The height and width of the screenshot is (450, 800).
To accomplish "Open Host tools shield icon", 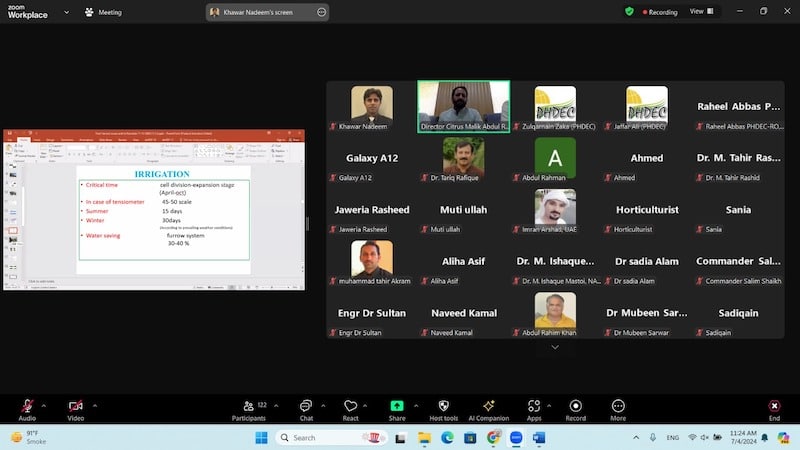I will [443, 409].
